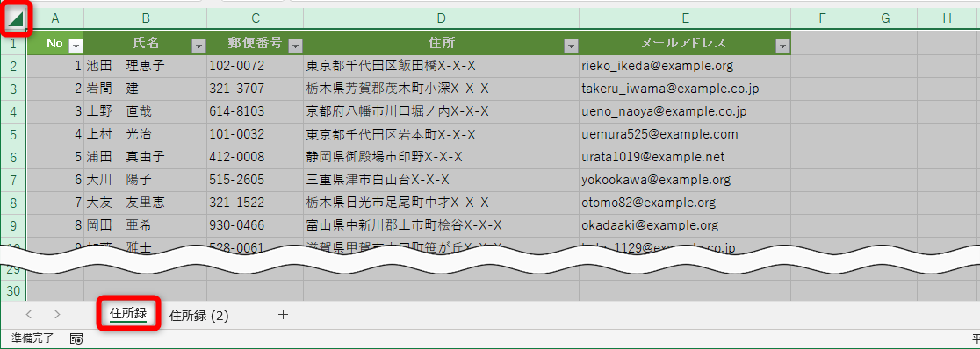This screenshot has height=349, width=980.
Task: Select row 9 header
Action: pos(14,226)
